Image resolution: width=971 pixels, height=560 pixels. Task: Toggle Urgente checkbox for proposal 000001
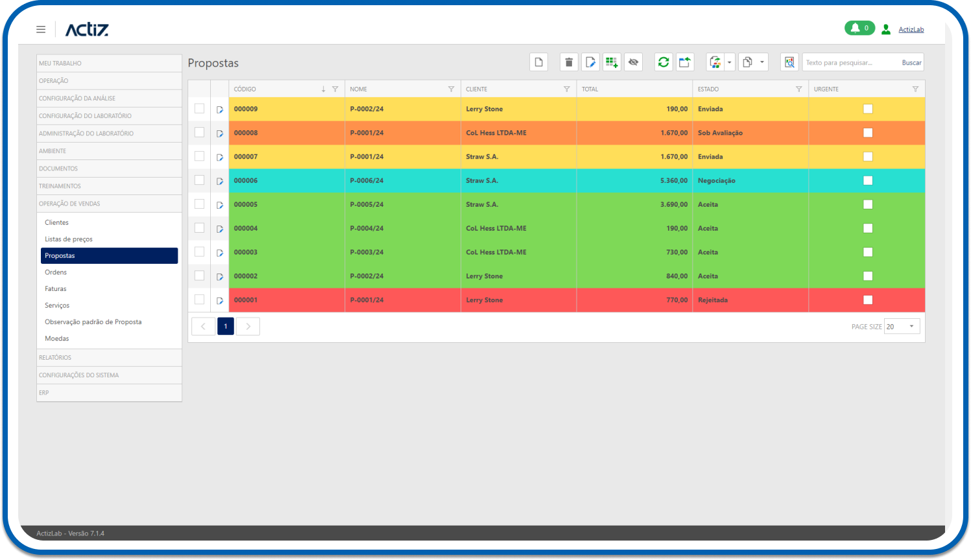pyautogui.click(x=868, y=300)
